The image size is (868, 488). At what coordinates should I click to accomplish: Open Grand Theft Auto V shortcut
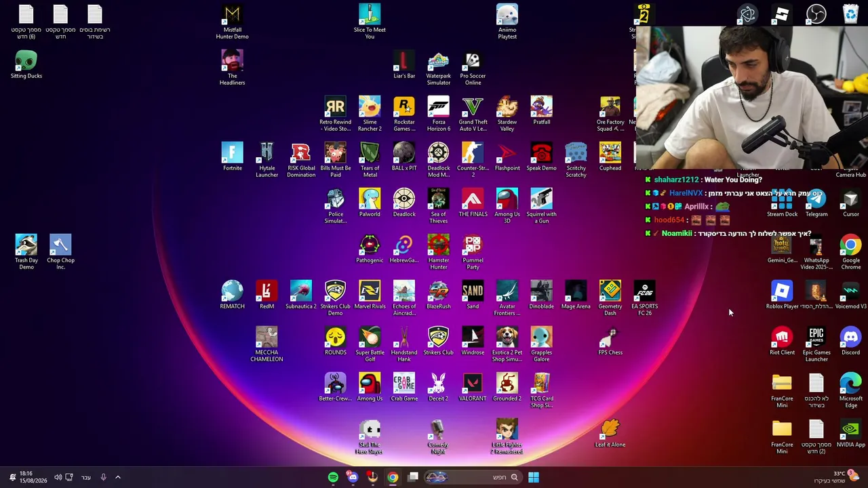click(473, 115)
